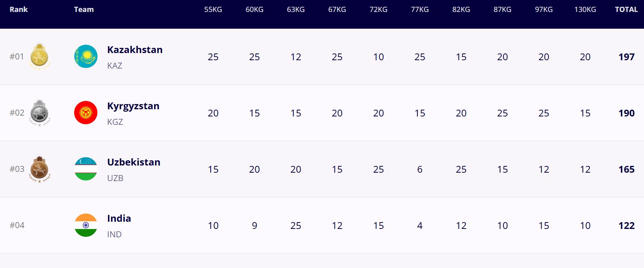Click the Team column header
Image resolution: width=644 pixels, height=268 pixels.
click(84, 10)
